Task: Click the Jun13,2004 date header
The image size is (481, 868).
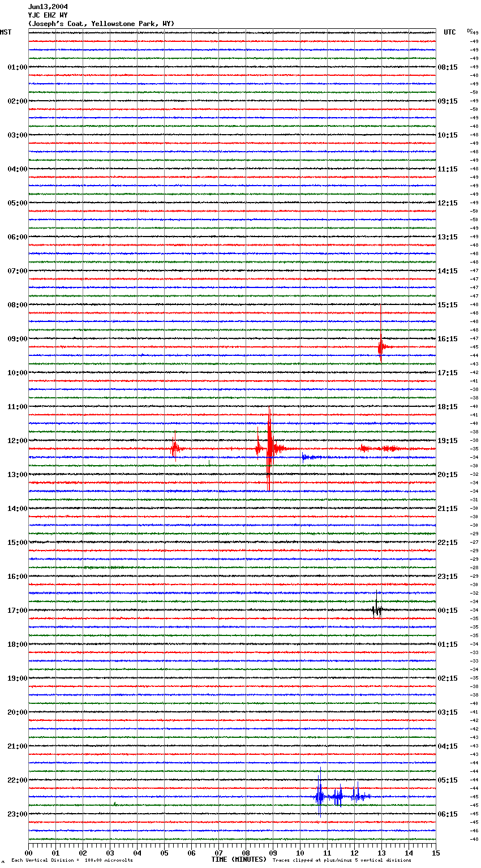Action: coord(48,7)
